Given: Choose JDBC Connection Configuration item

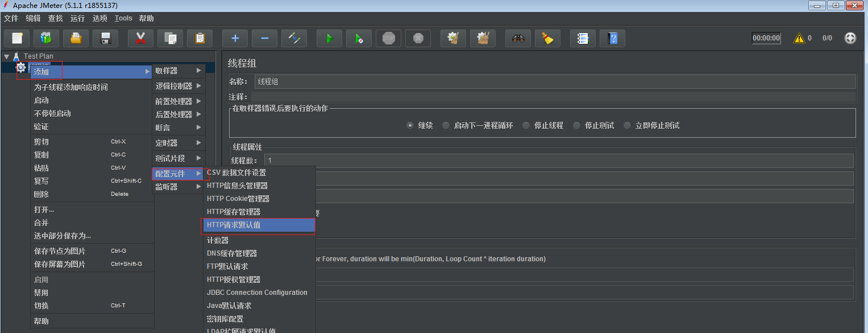Looking at the screenshot, I should 259,293.
